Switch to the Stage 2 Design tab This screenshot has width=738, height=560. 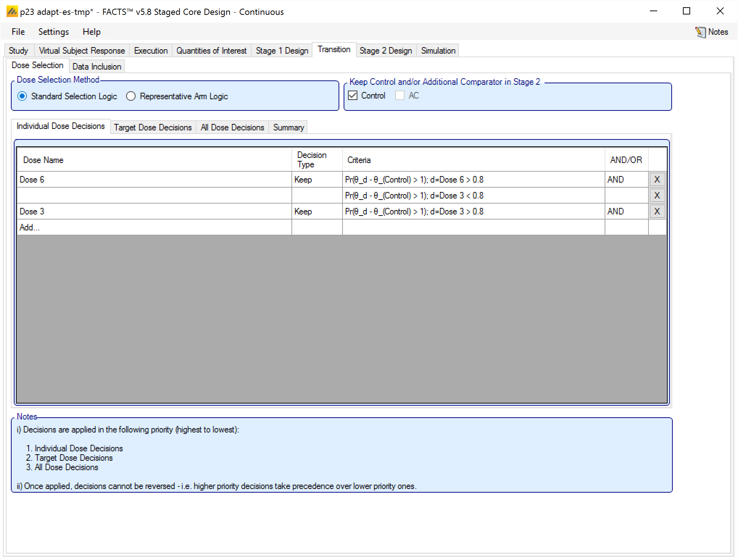click(385, 50)
